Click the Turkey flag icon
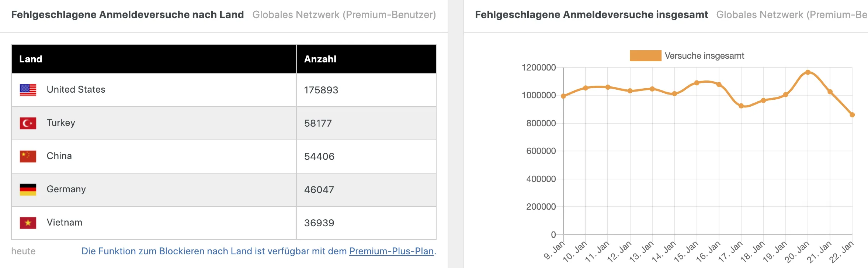Viewport: 868px width, 268px height. point(28,123)
